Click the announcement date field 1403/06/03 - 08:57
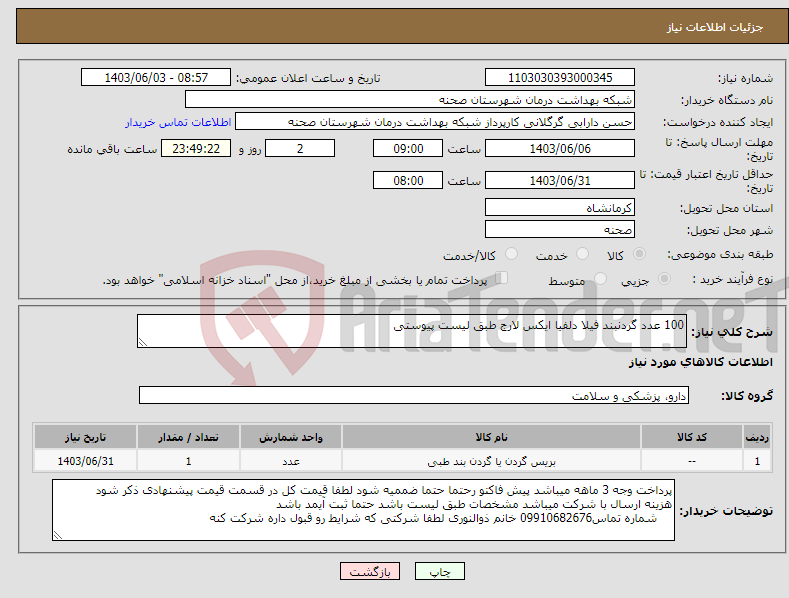 pos(155,78)
